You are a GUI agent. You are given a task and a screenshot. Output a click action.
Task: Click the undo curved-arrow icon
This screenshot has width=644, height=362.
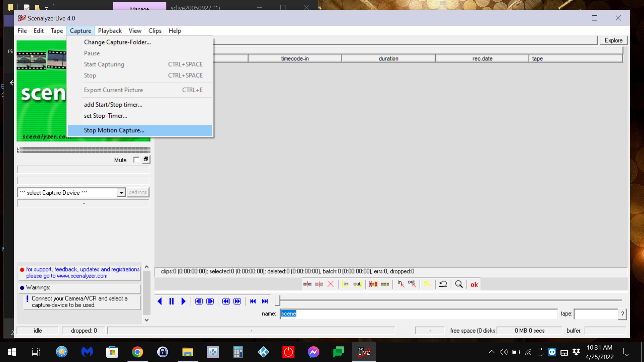click(443, 284)
